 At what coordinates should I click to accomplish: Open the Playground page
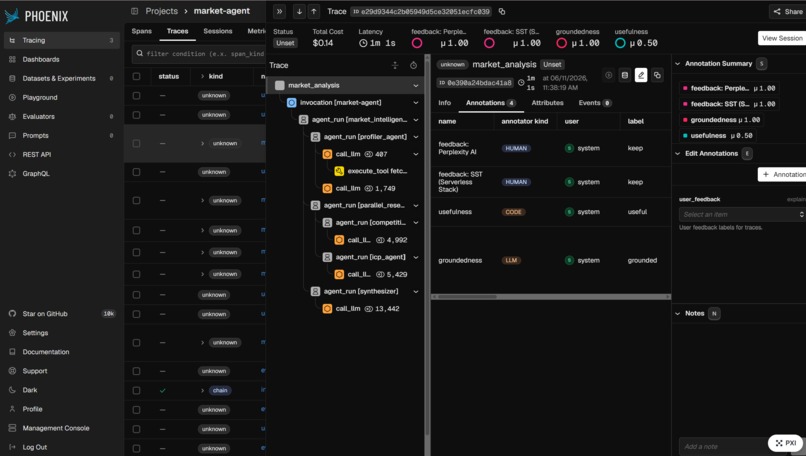pyautogui.click(x=62, y=97)
